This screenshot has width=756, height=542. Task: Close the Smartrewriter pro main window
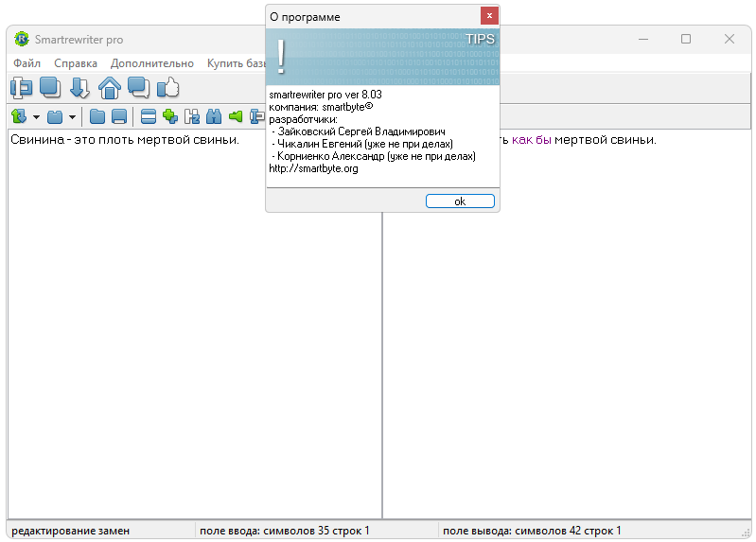730,39
